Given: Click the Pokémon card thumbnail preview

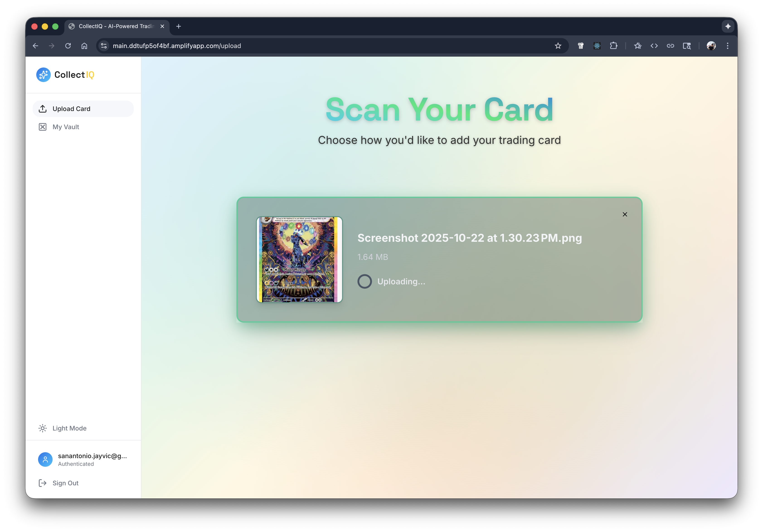Looking at the screenshot, I should [x=299, y=259].
